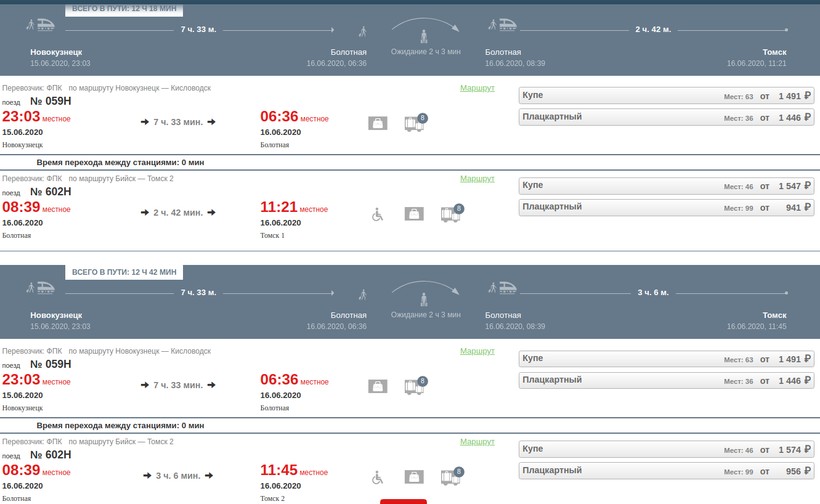
Task: Select Купе from 1 547 ₽
Action: point(667,186)
